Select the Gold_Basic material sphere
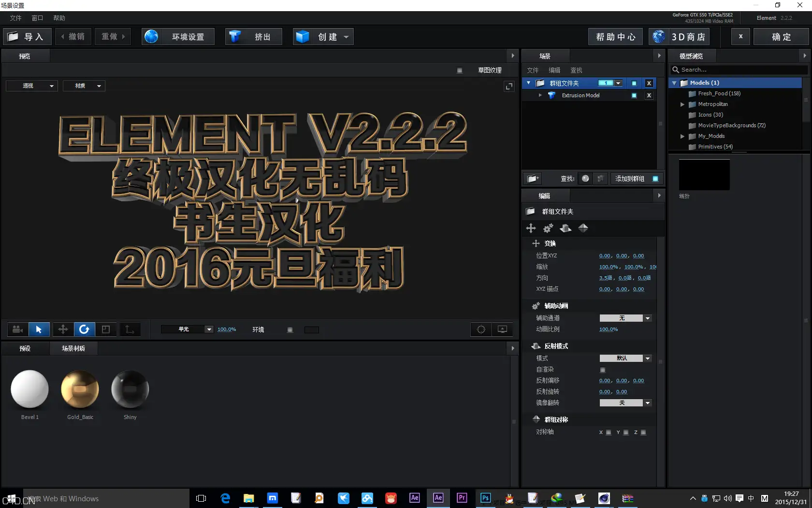 click(x=80, y=389)
